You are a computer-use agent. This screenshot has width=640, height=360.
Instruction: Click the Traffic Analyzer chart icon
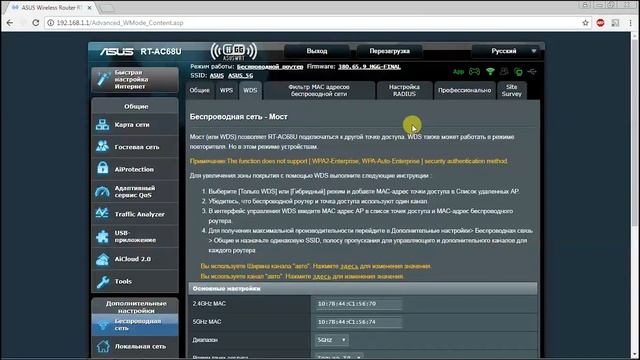coord(102,213)
